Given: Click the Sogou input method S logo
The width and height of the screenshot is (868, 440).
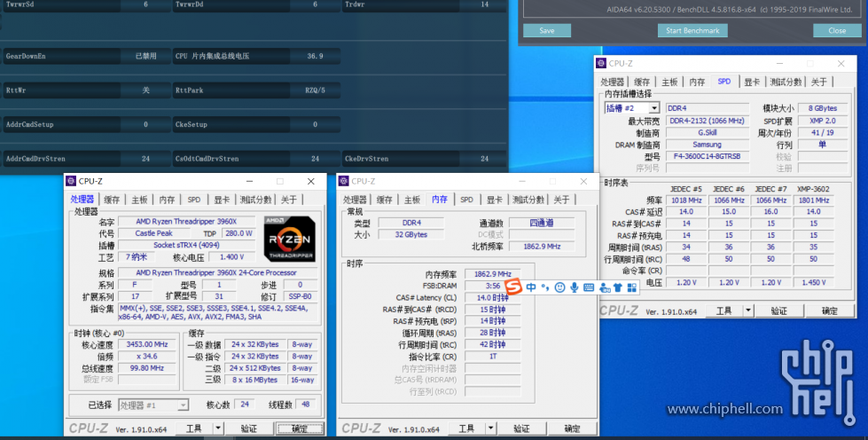Looking at the screenshot, I should click(x=513, y=287).
